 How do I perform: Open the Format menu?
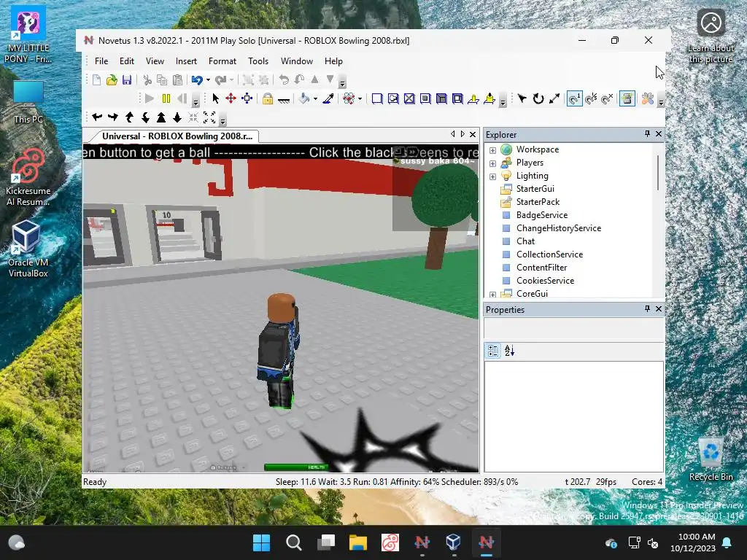222,61
